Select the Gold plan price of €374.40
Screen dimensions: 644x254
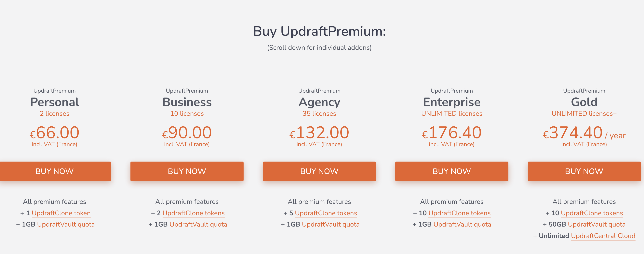coord(573,133)
